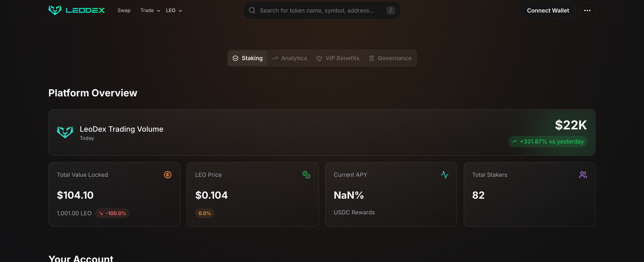
Task: Click the three-dot more options icon
Action: (x=587, y=10)
